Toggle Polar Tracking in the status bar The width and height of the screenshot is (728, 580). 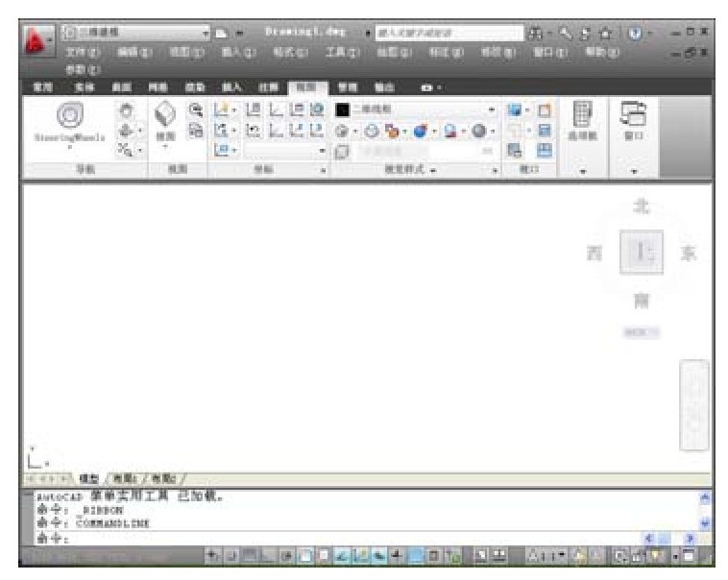pos(286,555)
